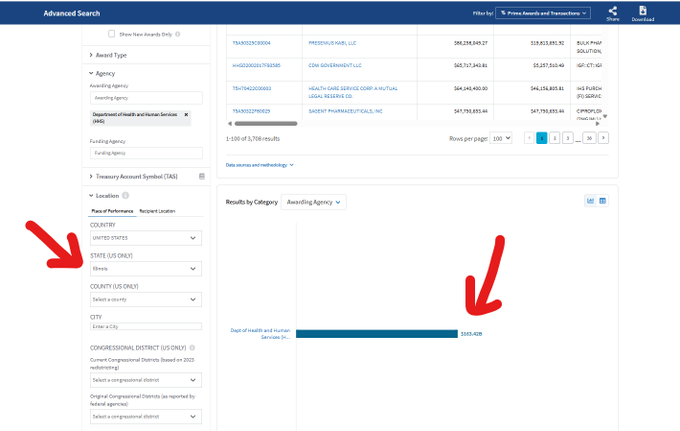Open the Rows per page dropdown
The height and width of the screenshot is (431, 680).
point(500,137)
